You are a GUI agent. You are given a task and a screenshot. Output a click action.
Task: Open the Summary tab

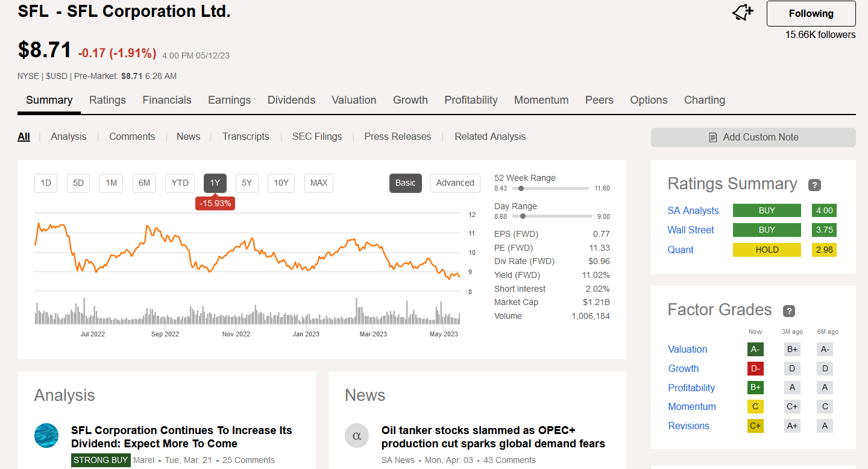tap(49, 100)
